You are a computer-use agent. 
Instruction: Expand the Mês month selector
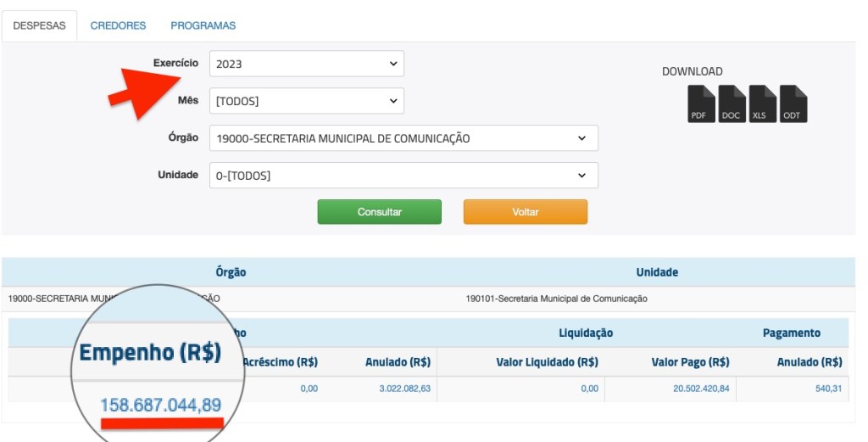[x=306, y=101]
